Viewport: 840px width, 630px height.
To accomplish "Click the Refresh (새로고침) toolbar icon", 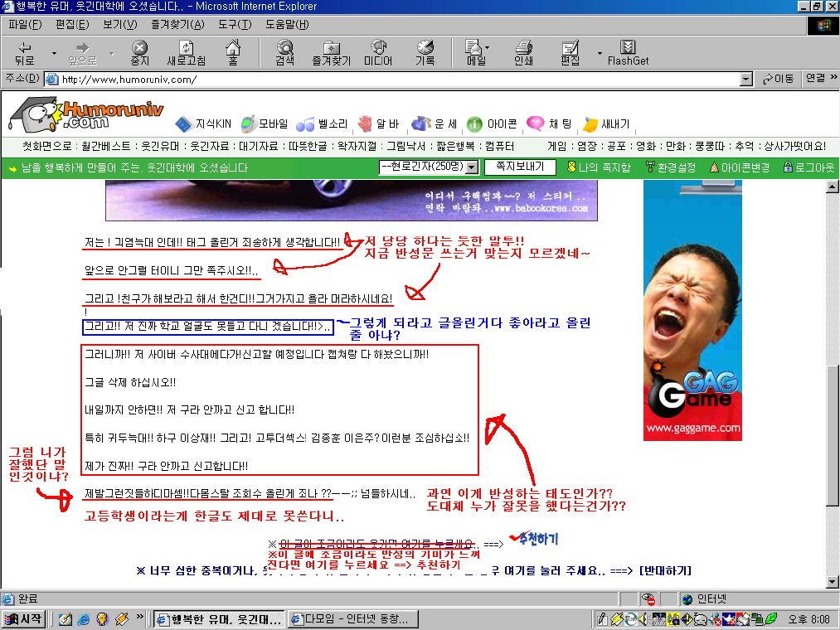I will pyautogui.click(x=186, y=53).
